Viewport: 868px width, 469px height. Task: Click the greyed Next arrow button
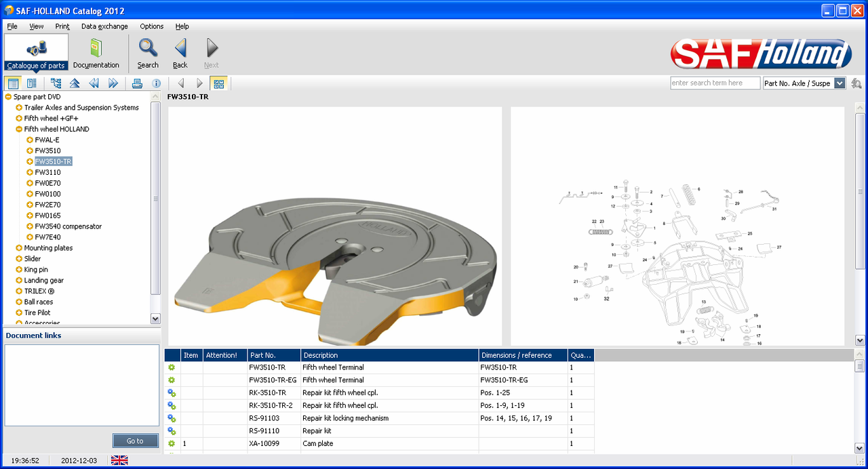[x=212, y=52]
